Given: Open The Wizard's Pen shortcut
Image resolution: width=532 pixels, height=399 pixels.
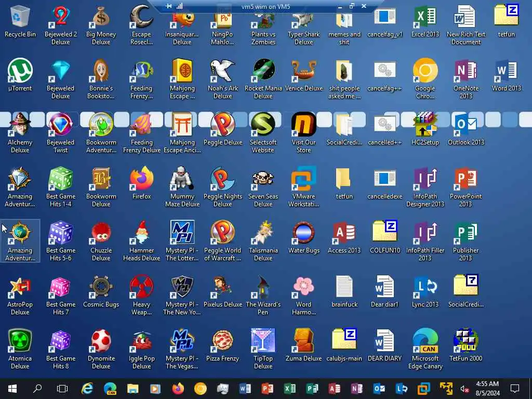Looking at the screenshot, I should [263, 295].
